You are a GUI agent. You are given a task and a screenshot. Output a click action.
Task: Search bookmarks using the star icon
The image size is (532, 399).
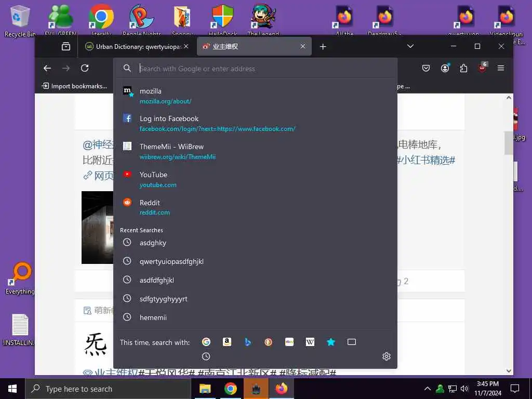click(331, 342)
